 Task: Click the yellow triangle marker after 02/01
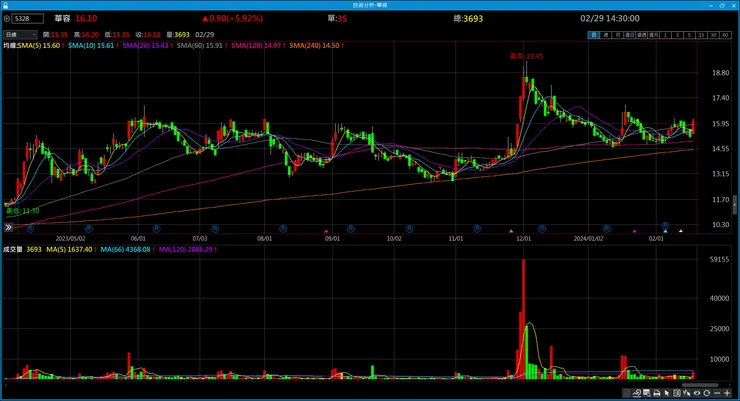pos(681,231)
